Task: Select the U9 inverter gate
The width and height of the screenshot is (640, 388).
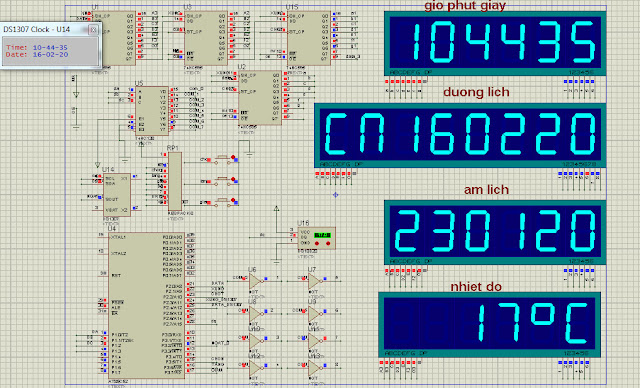Action: (x=315, y=314)
